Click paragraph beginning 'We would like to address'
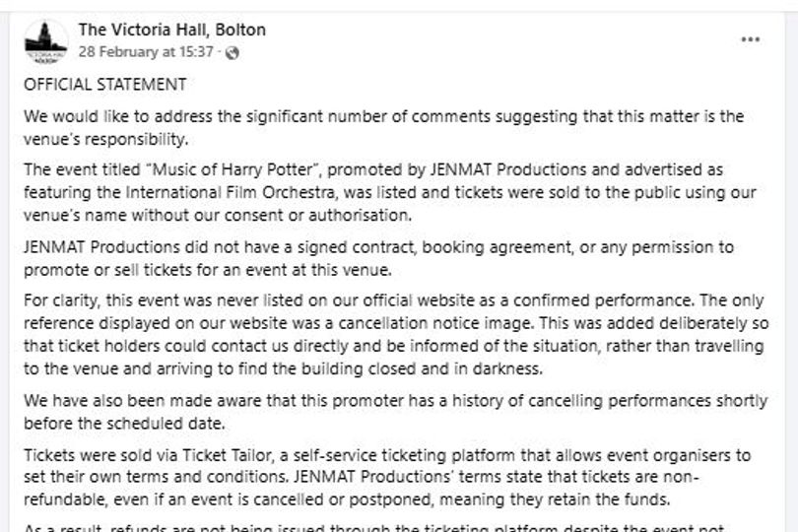This screenshot has height=532, width=798. [384, 116]
